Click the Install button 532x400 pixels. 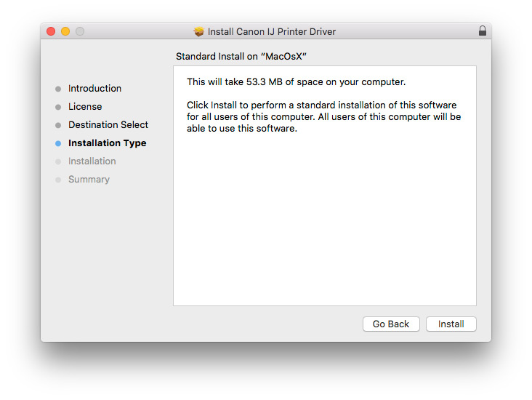[x=451, y=324]
